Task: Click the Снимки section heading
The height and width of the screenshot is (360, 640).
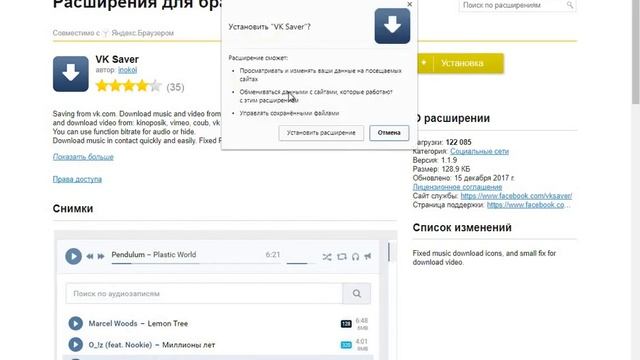Action: pos(73,209)
